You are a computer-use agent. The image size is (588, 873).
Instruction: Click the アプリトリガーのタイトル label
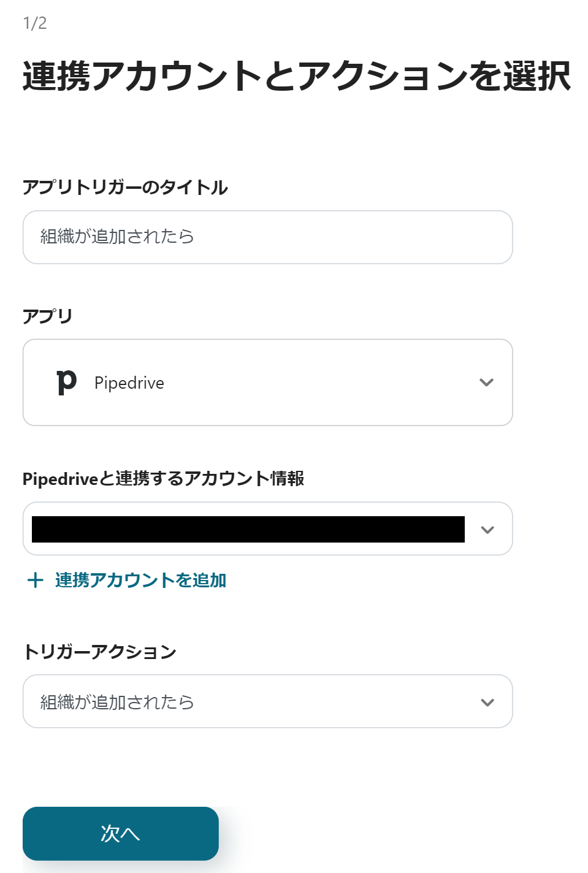pyautogui.click(x=125, y=188)
